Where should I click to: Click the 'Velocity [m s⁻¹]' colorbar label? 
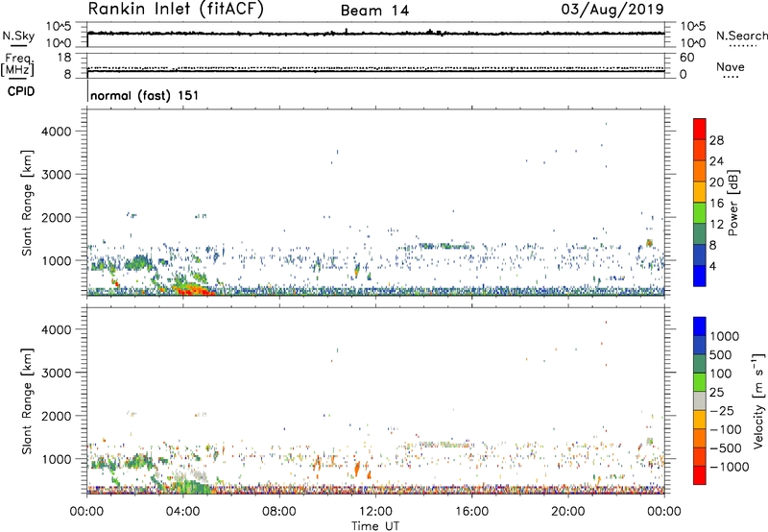coord(758,400)
